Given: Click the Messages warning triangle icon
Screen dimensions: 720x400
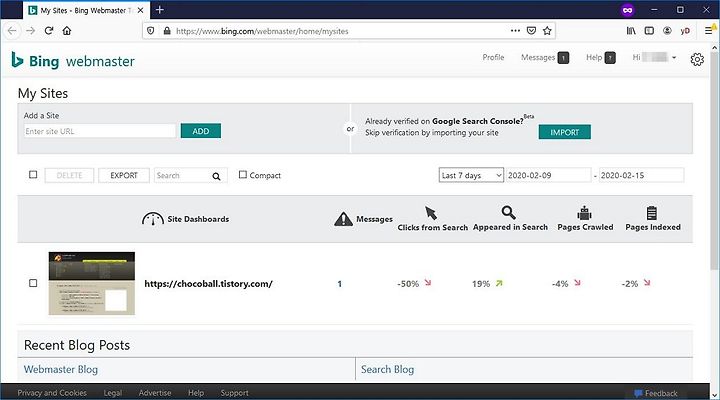Looking at the screenshot, I should 343,219.
